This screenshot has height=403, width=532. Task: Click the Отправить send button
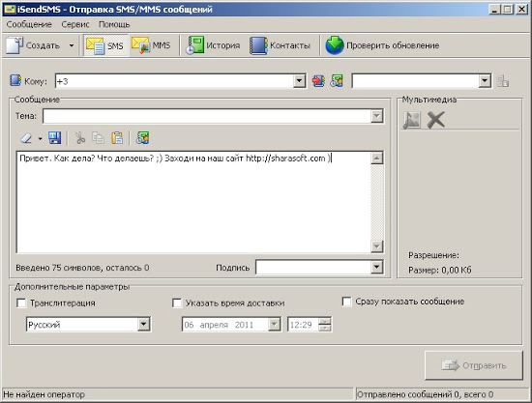click(x=474, y=365)
